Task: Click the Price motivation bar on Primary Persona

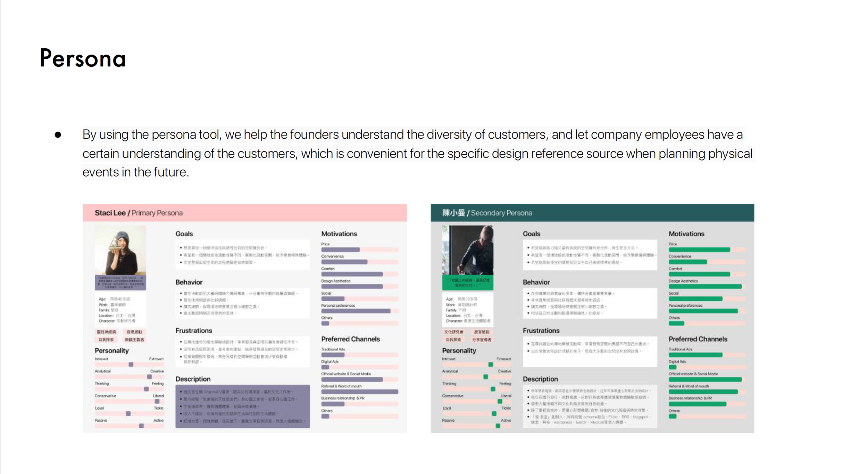Action: pos(360,250)
